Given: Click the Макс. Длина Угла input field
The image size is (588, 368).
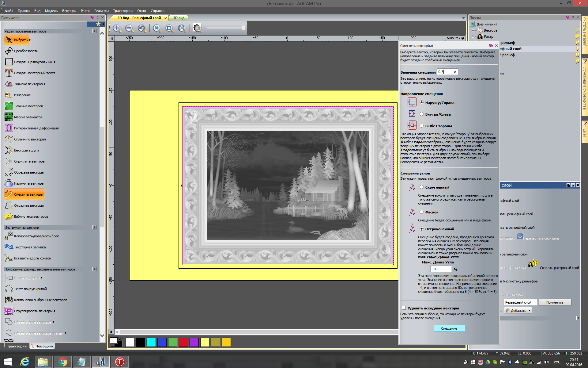Looking at the screenshot, I should [x=440, y=269].
